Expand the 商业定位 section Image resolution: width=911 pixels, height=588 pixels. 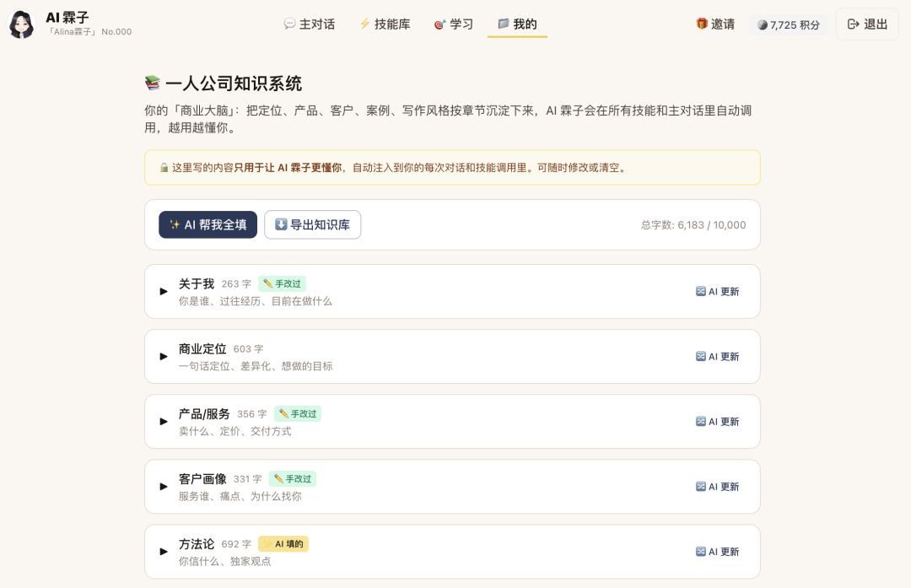164,357
